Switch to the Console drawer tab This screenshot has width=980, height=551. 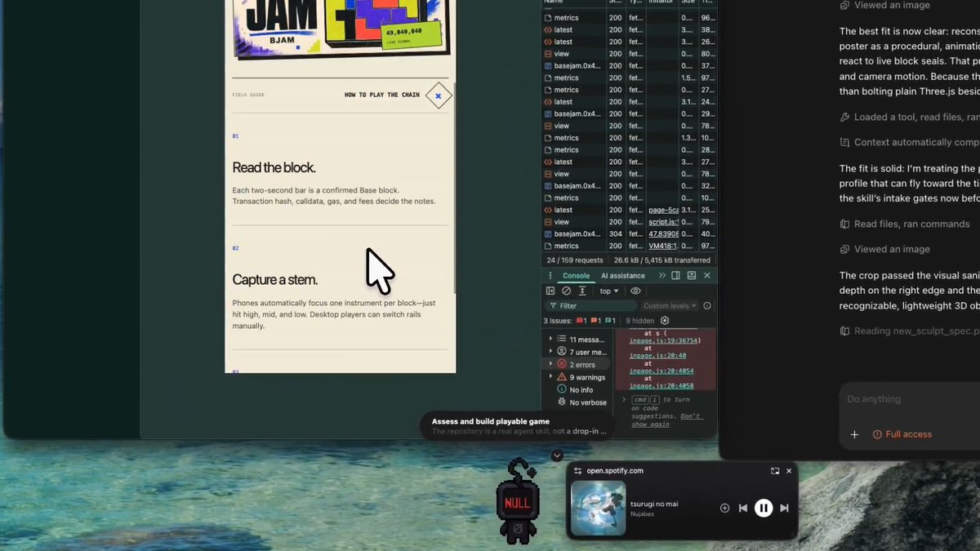pyautogui.click(x=576, y=276)
